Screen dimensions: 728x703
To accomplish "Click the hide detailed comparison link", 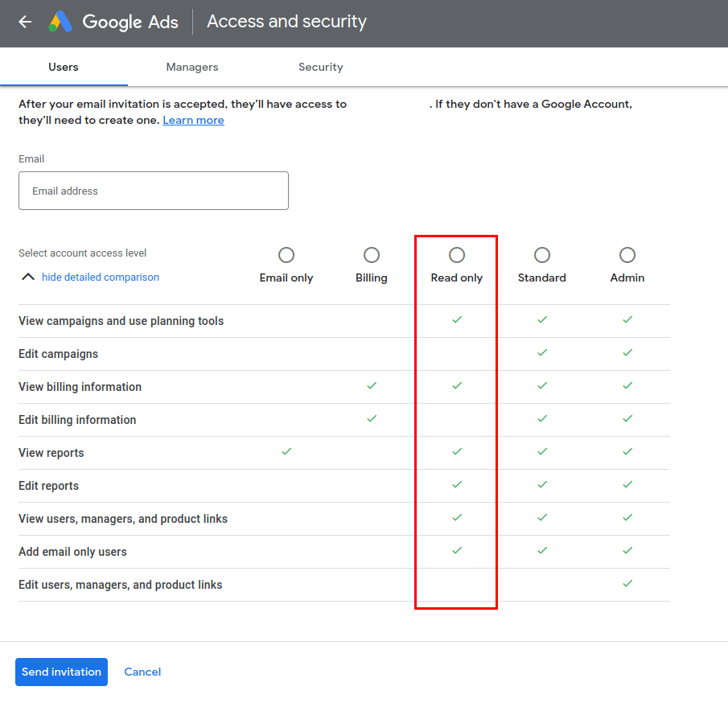I will pos(101,277).
